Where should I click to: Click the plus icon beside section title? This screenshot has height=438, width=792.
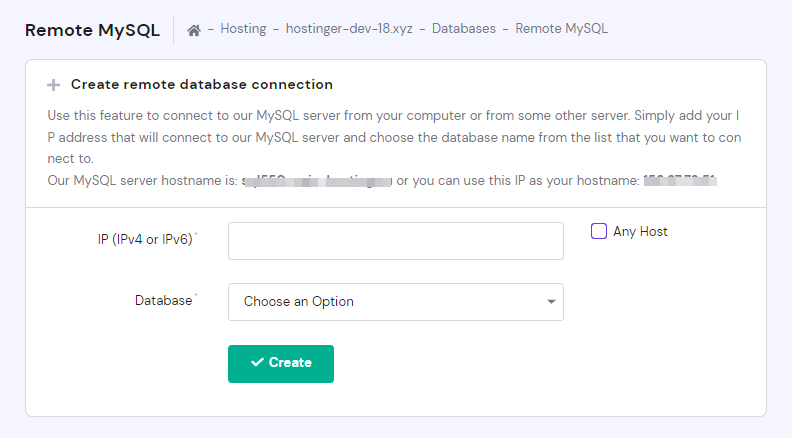tap(54, 85)
